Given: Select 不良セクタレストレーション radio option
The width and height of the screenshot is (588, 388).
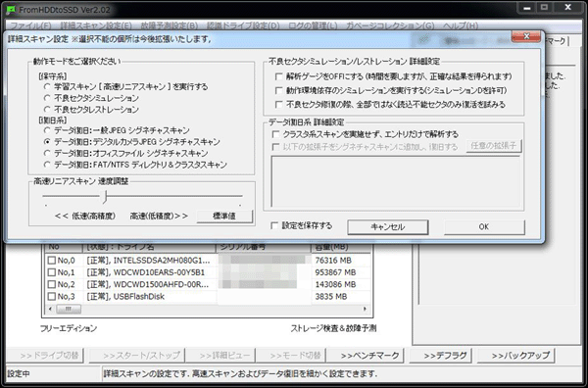Looking at the screenshot, I should point(47,110).
